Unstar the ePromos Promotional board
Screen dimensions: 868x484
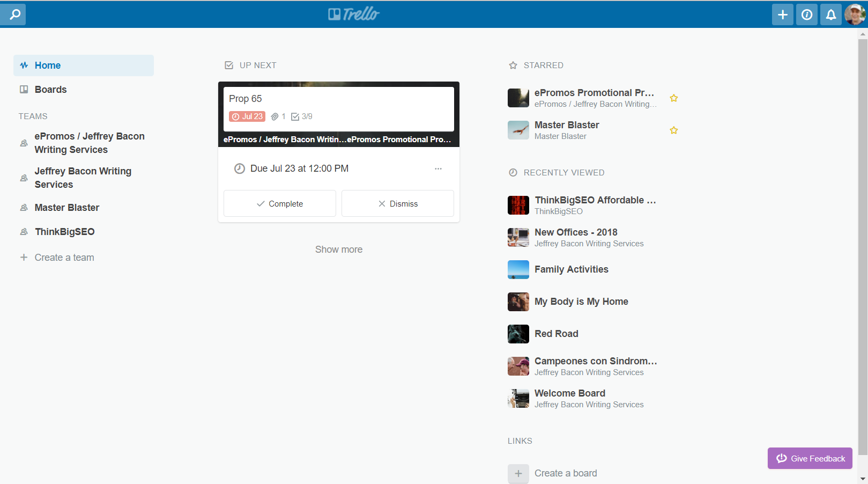tap(674, 98)
